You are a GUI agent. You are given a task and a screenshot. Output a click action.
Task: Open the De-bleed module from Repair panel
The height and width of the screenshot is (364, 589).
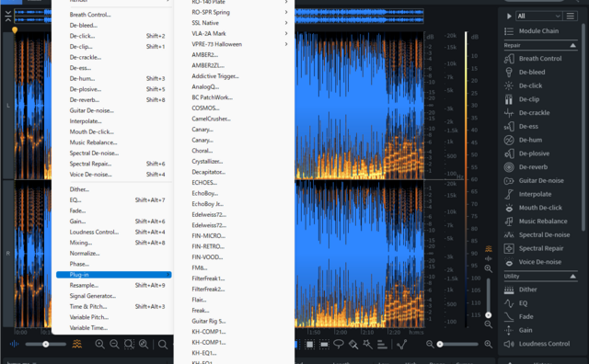(532, 72)
